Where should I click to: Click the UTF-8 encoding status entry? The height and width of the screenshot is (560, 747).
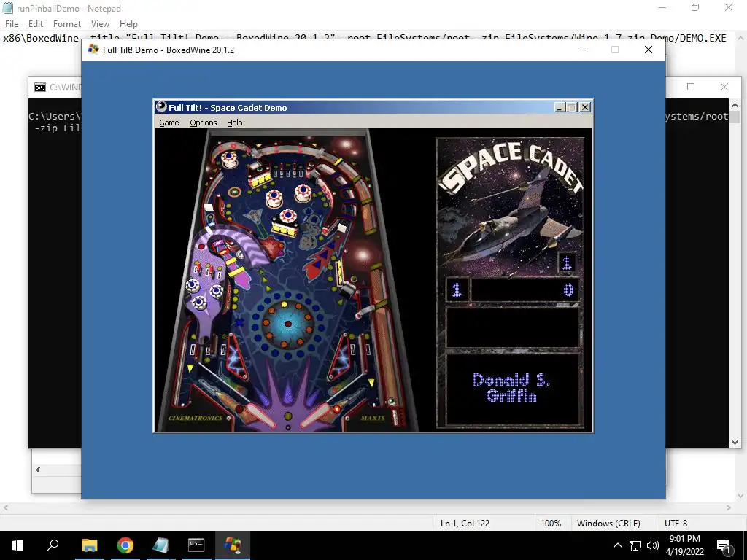676,523
